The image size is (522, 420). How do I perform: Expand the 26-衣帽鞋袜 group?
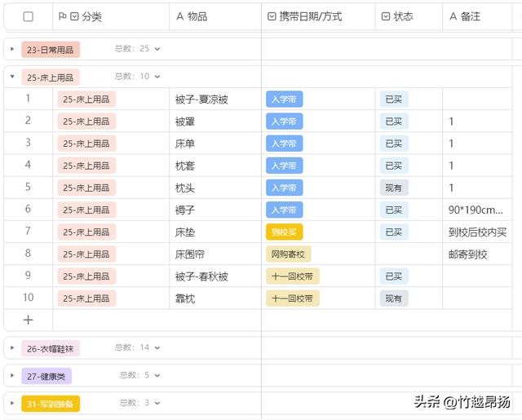point(12,347)
